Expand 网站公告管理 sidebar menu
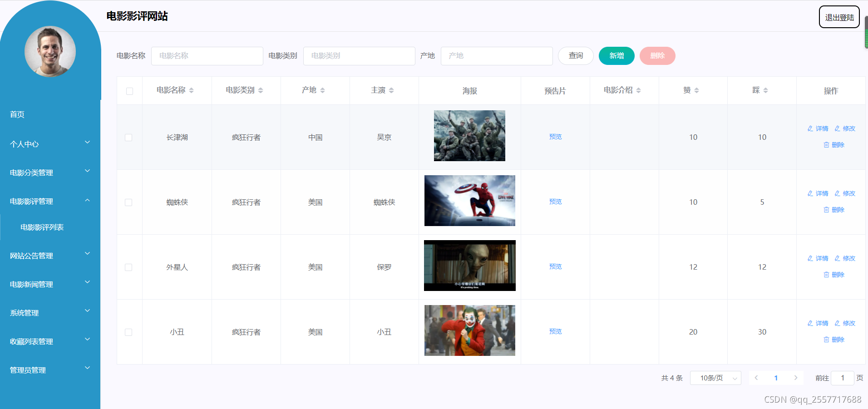 [x=50, y=256]
